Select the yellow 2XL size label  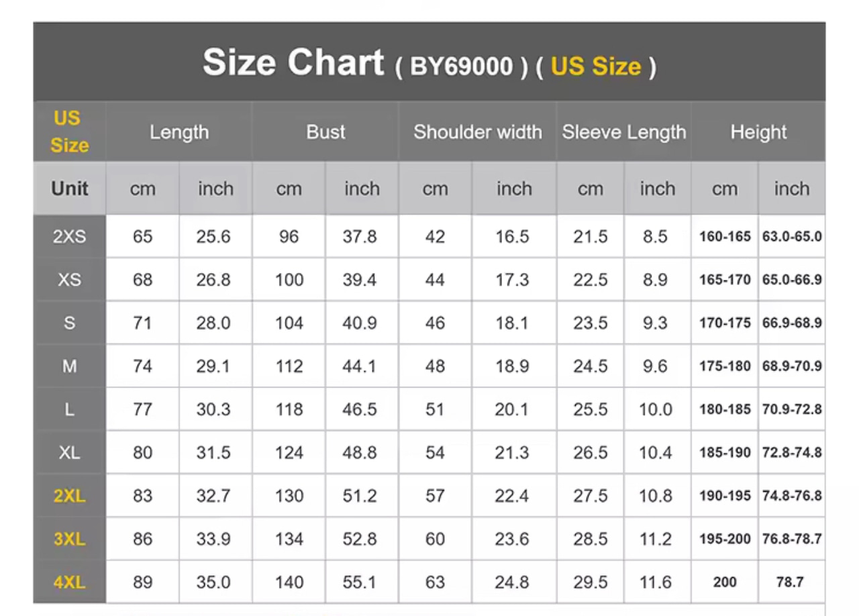click(69, 496)
